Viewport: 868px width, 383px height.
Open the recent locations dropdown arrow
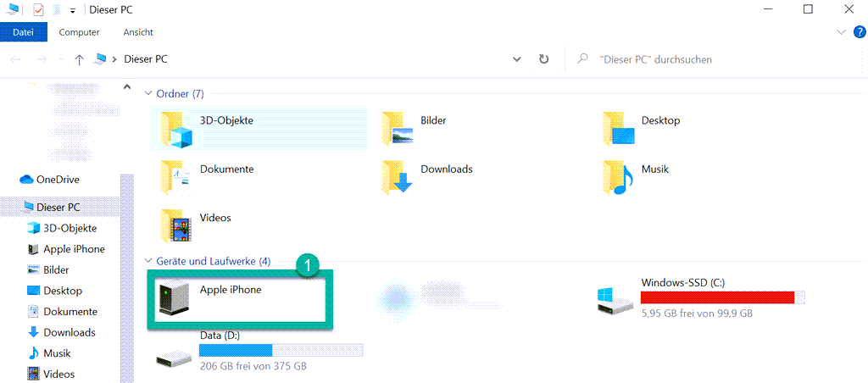tap(61, 59)
